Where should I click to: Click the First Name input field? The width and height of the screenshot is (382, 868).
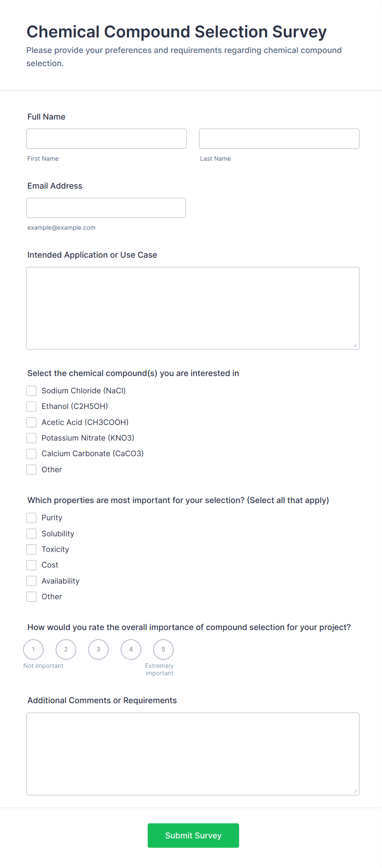click(106, 139)
